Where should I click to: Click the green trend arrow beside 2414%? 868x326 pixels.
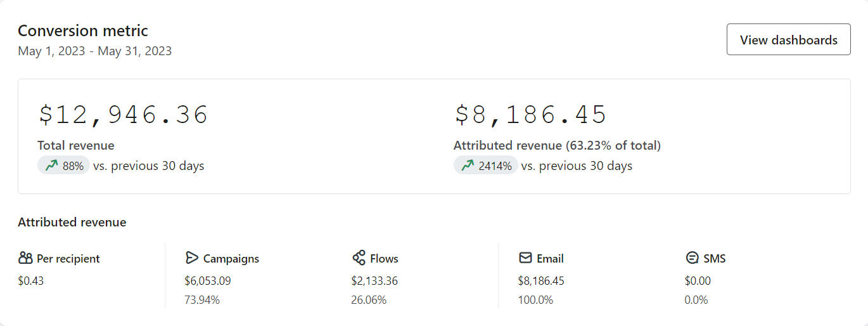[x=468, y=166]
